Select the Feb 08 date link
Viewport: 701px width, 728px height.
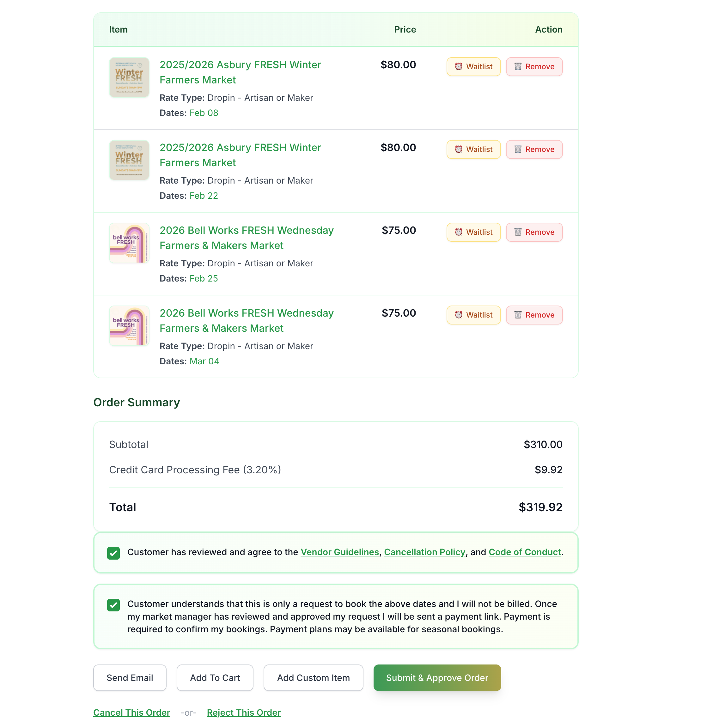(204, 113)
